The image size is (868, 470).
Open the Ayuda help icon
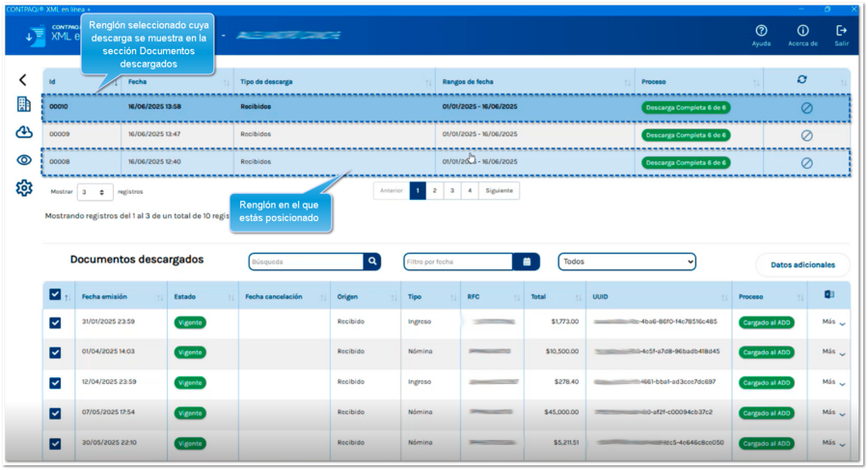point(761,32)
